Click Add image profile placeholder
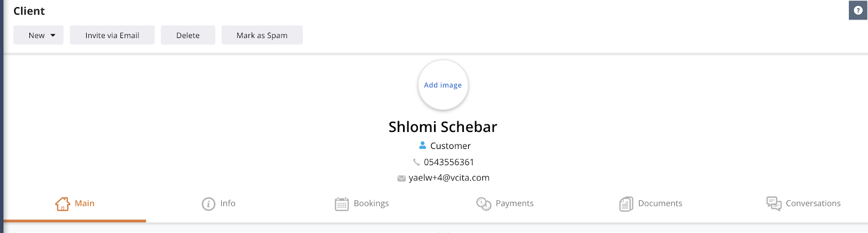The image size is (868, 233). (x=443, y=85)
